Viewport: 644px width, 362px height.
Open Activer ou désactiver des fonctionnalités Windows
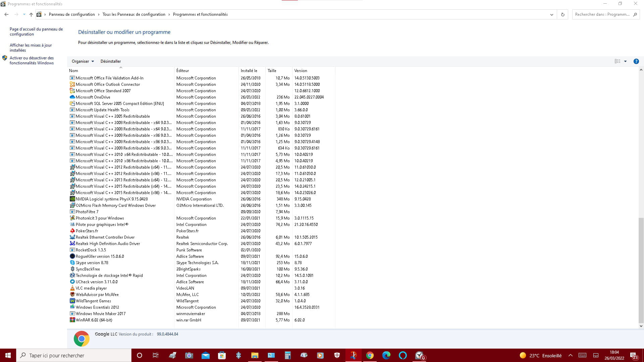32,60
